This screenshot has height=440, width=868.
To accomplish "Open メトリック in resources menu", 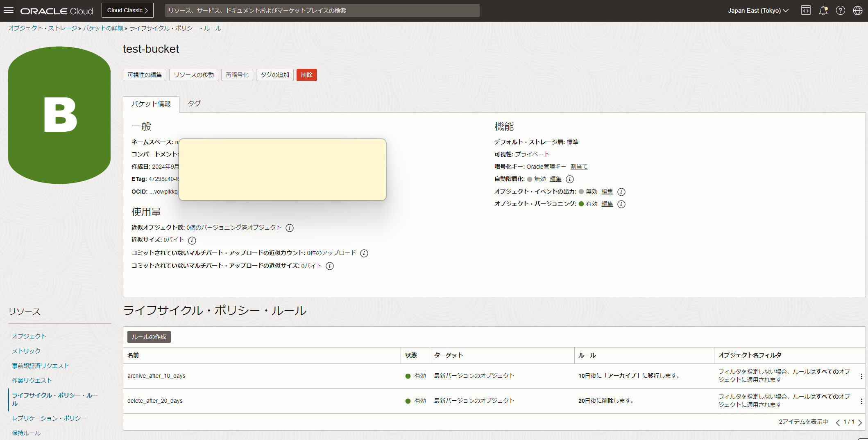I will click(x=26, y=351).
